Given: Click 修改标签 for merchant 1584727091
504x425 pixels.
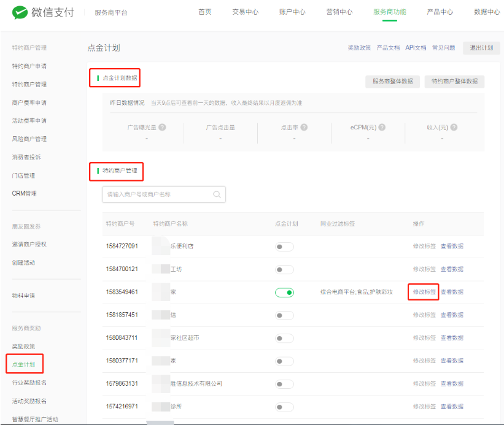Looking at the screenshot, I should 424,246.
